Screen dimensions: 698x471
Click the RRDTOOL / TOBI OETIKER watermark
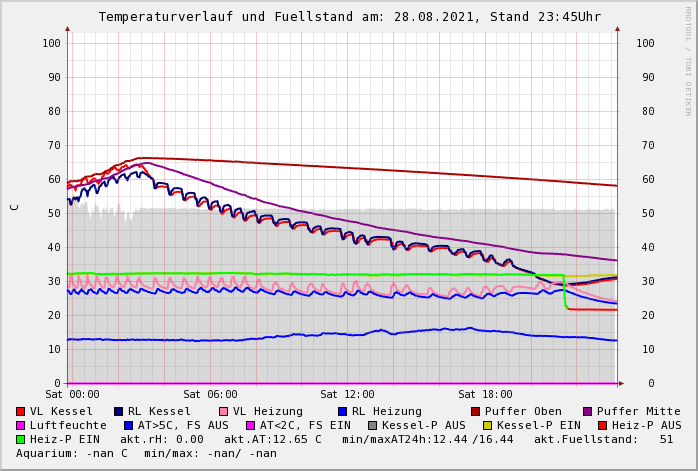[687, 60]
